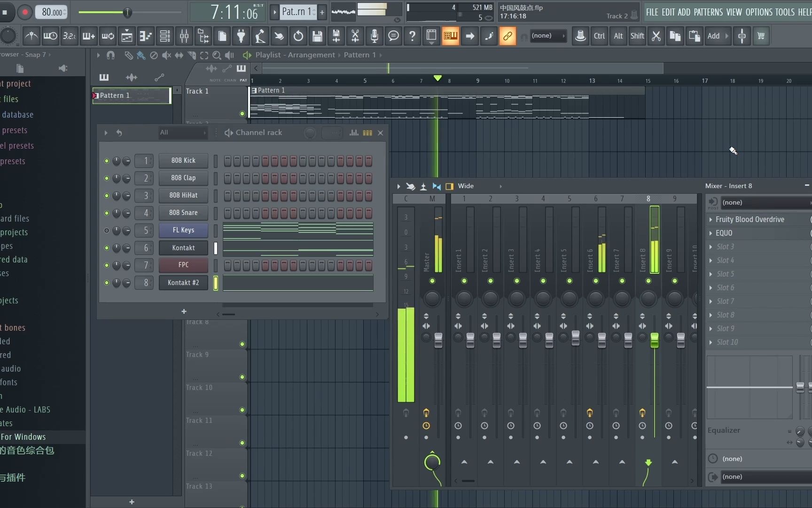Click the floppy disk save icon
The image size is (812, 508).
[x=317, y=36]
